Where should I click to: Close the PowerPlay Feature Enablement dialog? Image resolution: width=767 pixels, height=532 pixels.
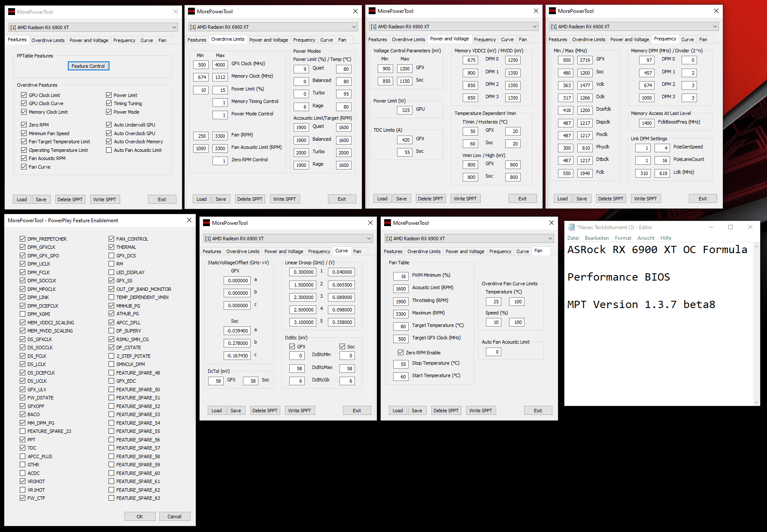[189, 220]
